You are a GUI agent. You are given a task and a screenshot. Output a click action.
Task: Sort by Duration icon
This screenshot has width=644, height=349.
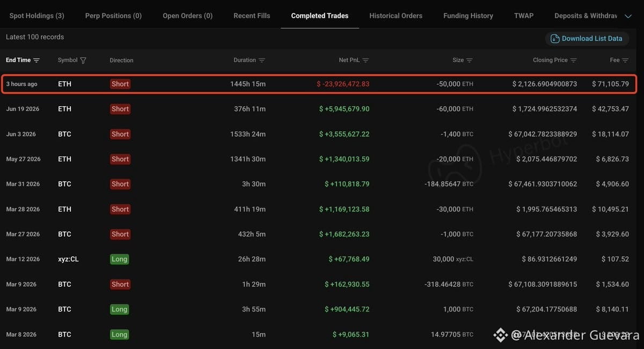click(x=262, y=61)
